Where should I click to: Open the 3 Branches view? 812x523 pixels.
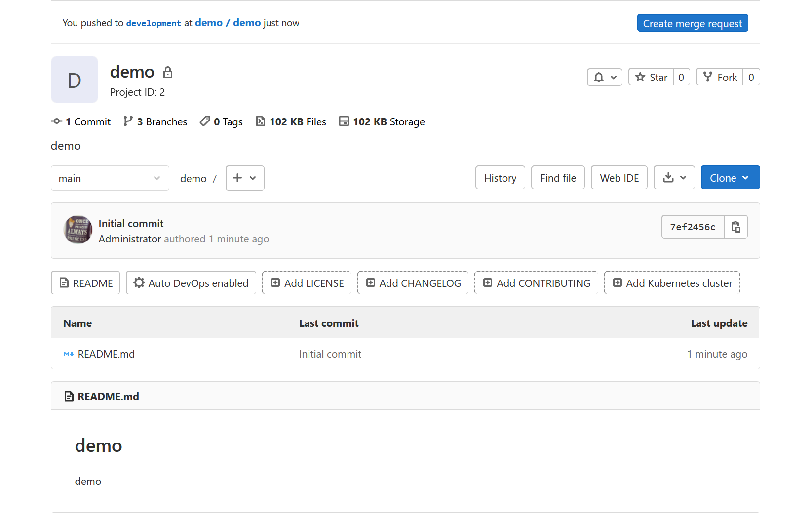[155, 121]
